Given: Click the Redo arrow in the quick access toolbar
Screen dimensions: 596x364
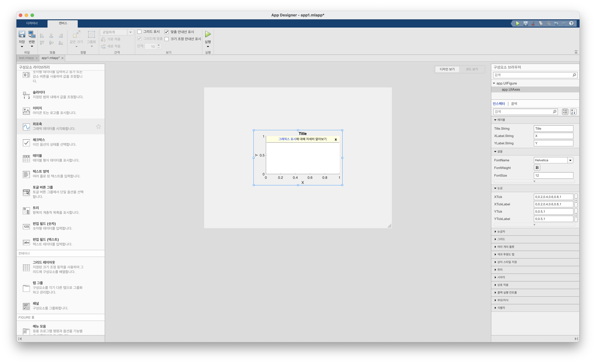Looking at the screenshot, I should (564, 23).
